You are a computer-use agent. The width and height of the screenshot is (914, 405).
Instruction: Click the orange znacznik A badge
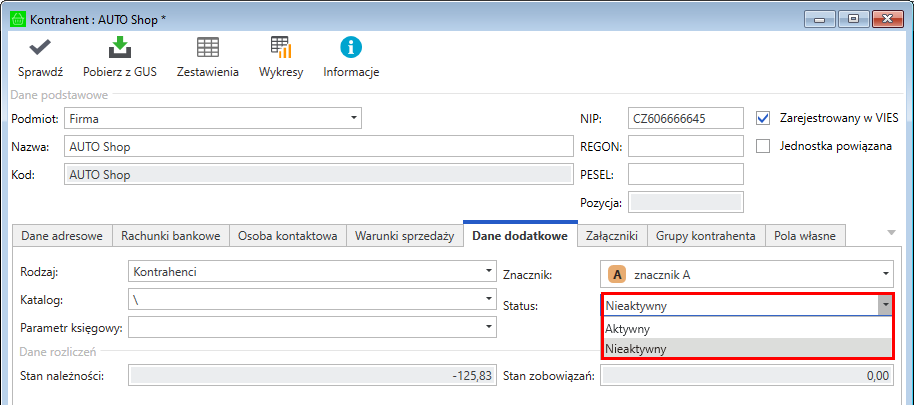click(x=617, y=274)
